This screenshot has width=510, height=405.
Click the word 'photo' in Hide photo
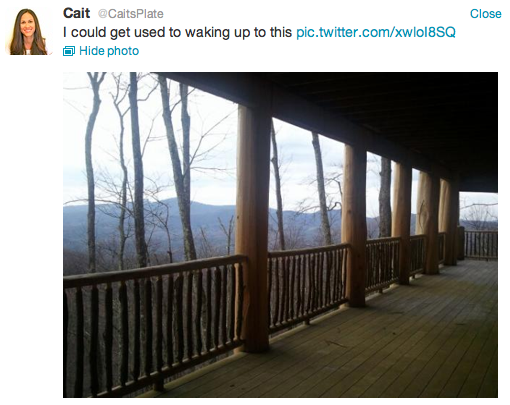click(123, 51)
